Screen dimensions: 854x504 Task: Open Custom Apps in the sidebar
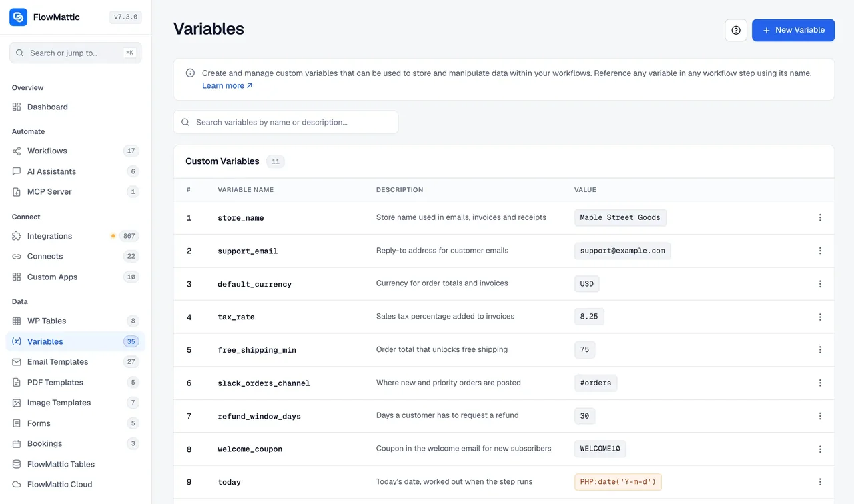pyautogui.click(x=75, y=277)
